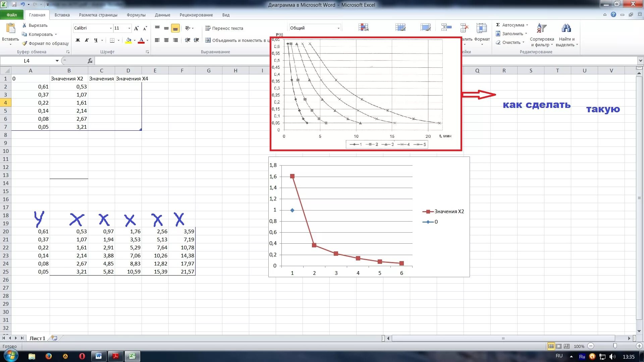Toggle underline formatting (Ч)

coord(96,40)
